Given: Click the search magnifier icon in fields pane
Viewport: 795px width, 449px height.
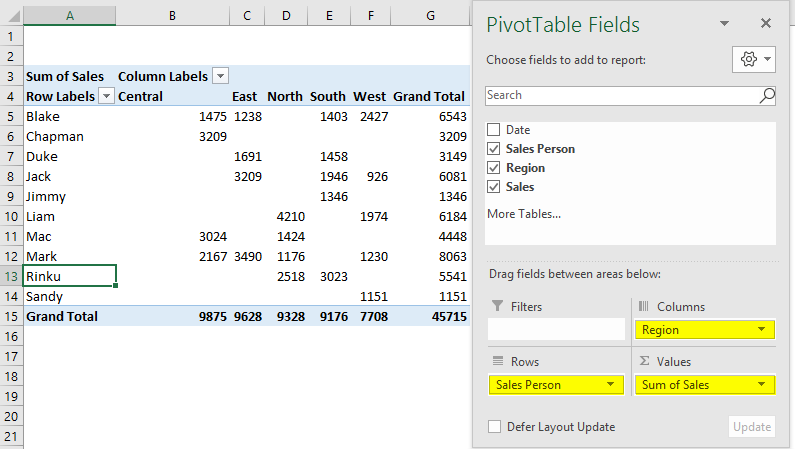Looking at the screenshot, I should coord(767,95).
